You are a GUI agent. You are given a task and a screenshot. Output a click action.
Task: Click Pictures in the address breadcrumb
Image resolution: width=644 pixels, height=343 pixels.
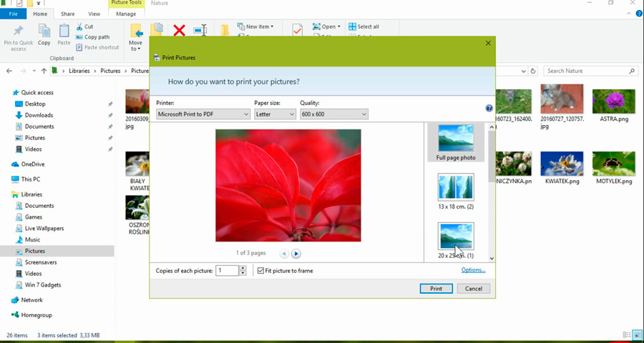pos(110,71)
